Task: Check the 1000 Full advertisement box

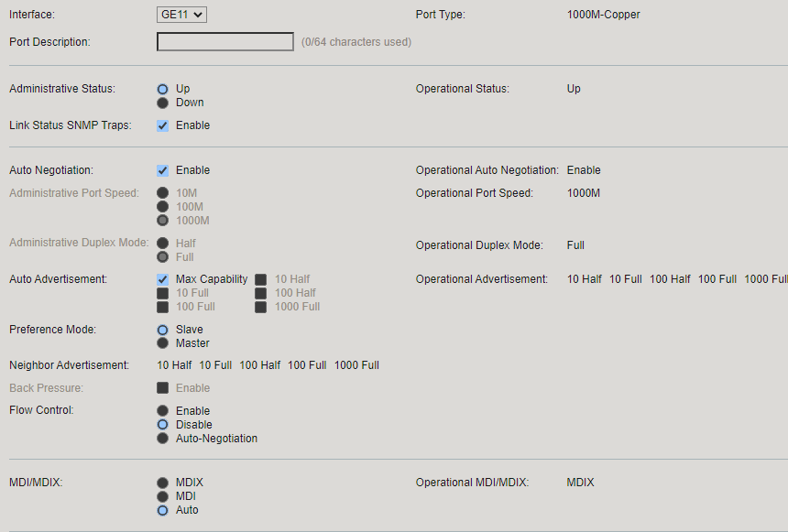Action: click(x=260, y=307)
